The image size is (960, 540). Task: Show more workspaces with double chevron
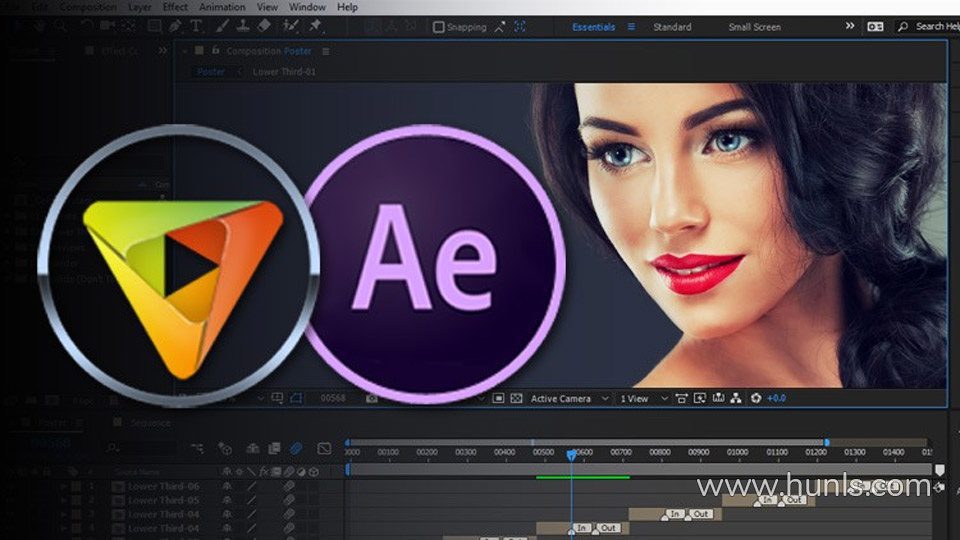pos(850,26)
